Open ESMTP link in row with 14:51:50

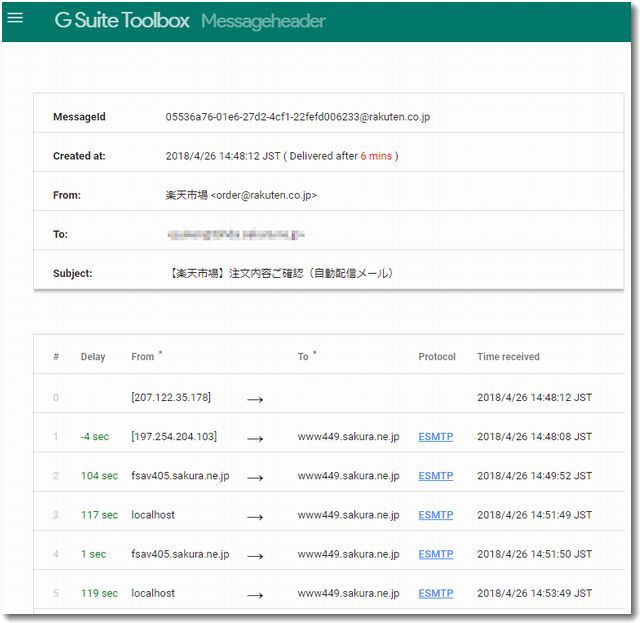[x=436, y=554]
